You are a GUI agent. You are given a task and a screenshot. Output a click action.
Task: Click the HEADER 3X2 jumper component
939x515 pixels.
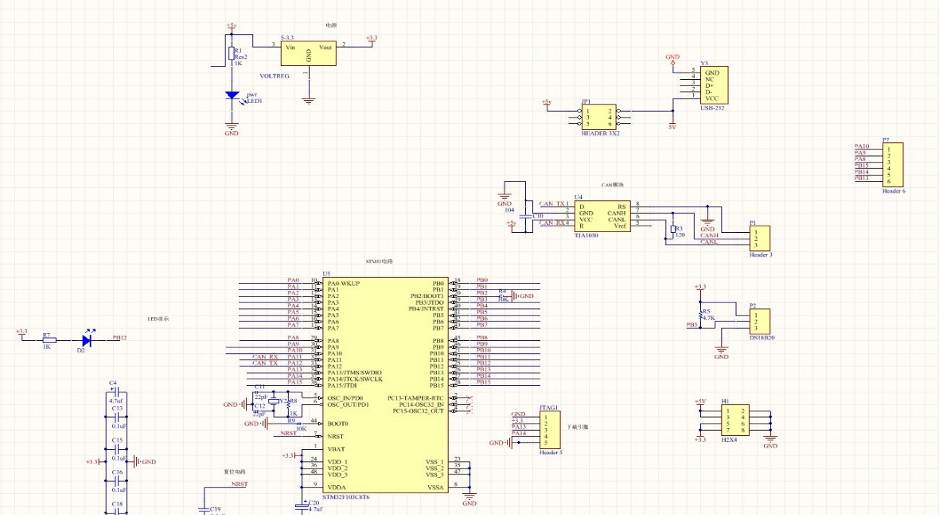point(599,117)
